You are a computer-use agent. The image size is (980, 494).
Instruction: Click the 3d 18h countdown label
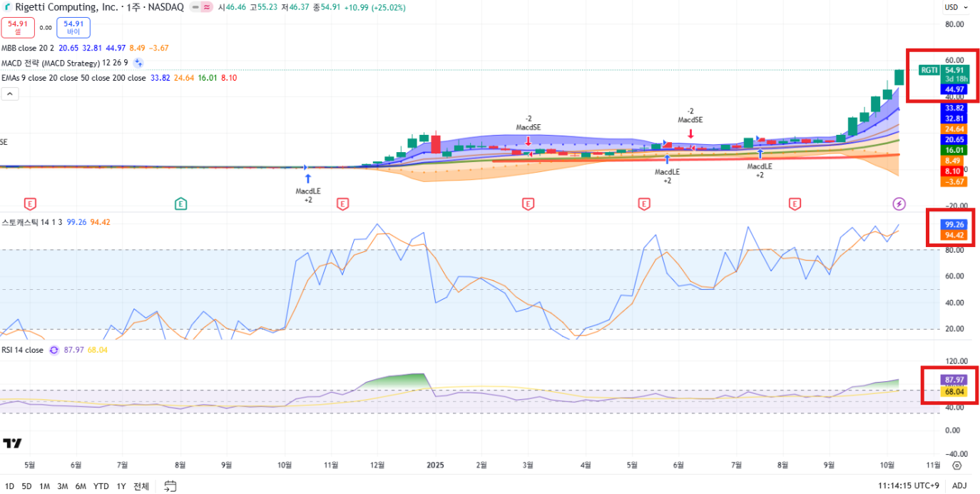(x=954, y=79)
